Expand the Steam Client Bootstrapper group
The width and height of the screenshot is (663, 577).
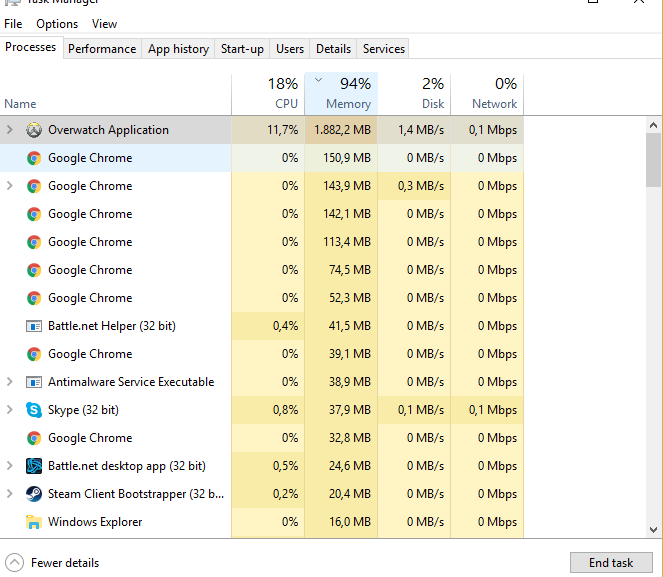(x=10, y=494)
